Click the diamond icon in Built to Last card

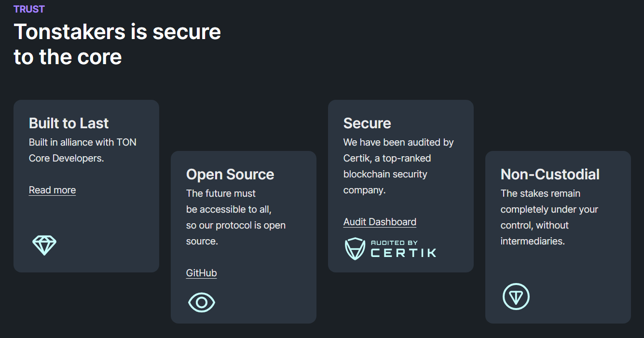point(44,245)
